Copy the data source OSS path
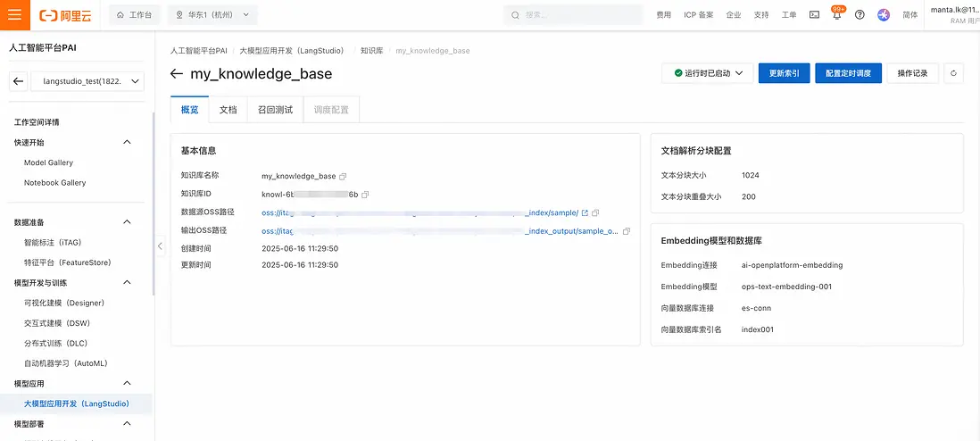 tap(595, 212)
